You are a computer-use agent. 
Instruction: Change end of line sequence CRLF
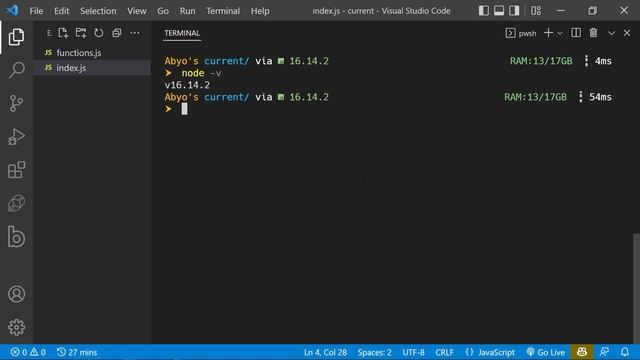[x=444, y=352]
